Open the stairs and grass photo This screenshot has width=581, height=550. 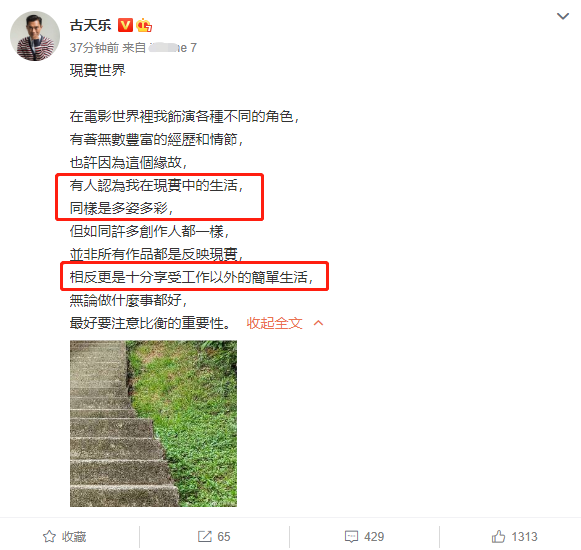pos(153,424)
